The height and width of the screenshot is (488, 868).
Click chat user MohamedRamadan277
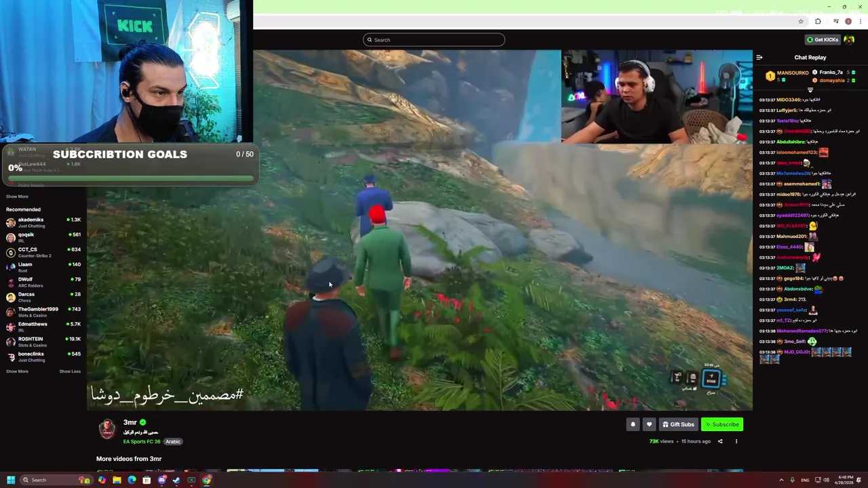802,331
